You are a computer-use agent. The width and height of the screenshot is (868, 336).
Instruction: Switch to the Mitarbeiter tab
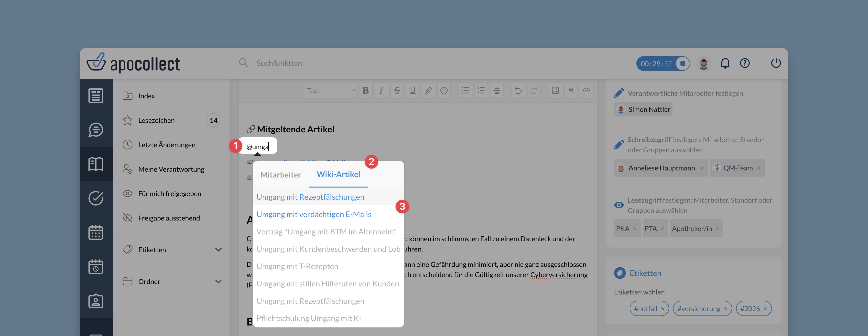[280, 175]
